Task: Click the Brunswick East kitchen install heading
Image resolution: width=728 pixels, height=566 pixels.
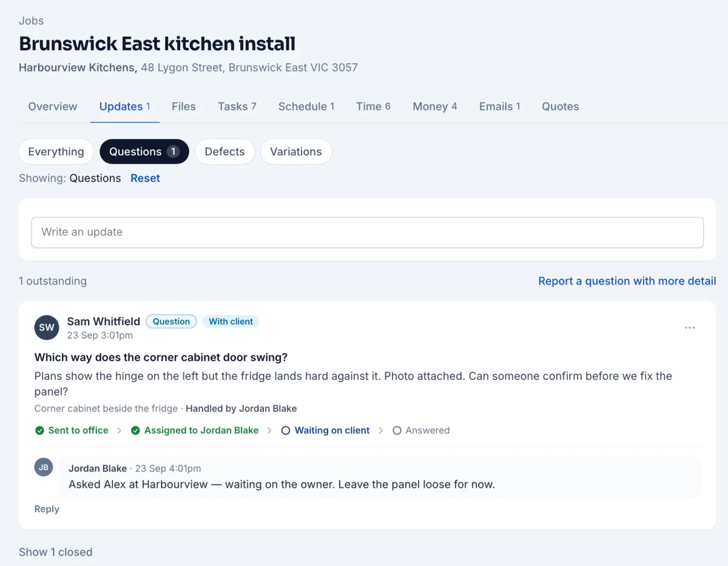Action: click(157, 44)
